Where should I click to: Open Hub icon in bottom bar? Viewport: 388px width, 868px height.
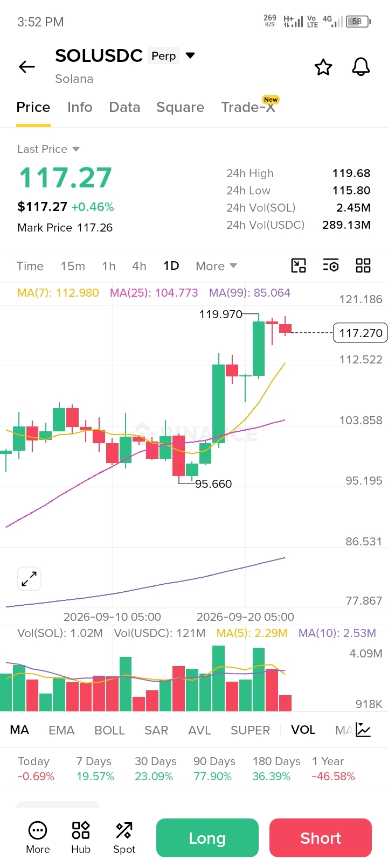[81, 837]
